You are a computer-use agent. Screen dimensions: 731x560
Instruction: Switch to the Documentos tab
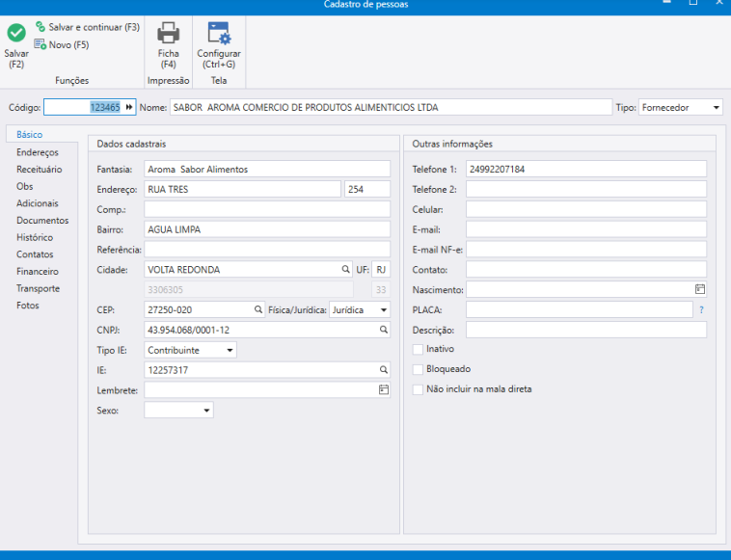pyautogui.click(x=42, y=221)
